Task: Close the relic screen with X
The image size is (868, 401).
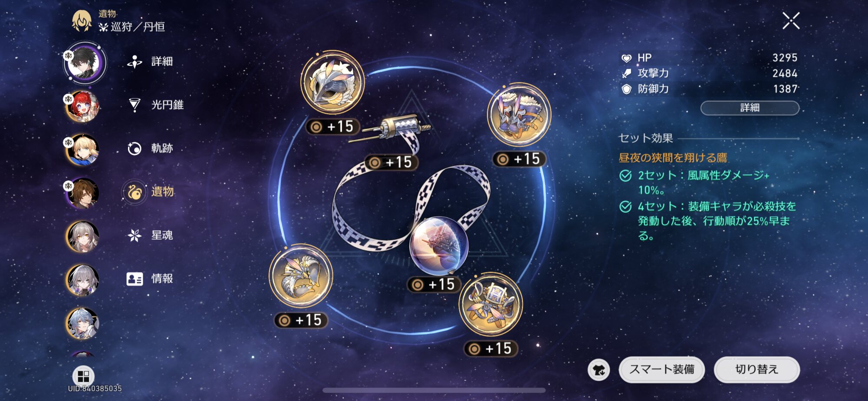Action: coord(791,21)
